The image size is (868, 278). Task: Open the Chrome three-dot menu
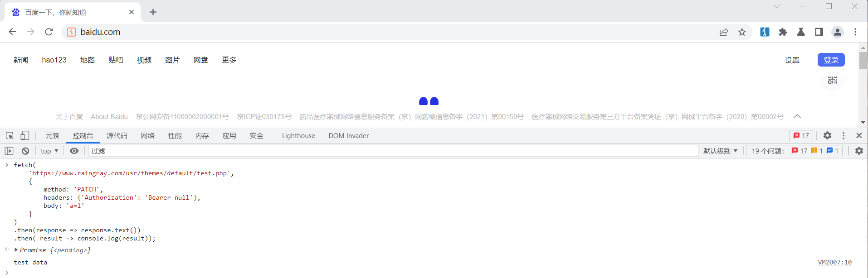click(855, 32)
